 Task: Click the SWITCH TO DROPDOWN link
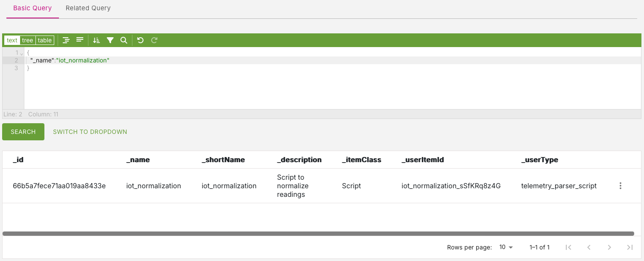90,132
